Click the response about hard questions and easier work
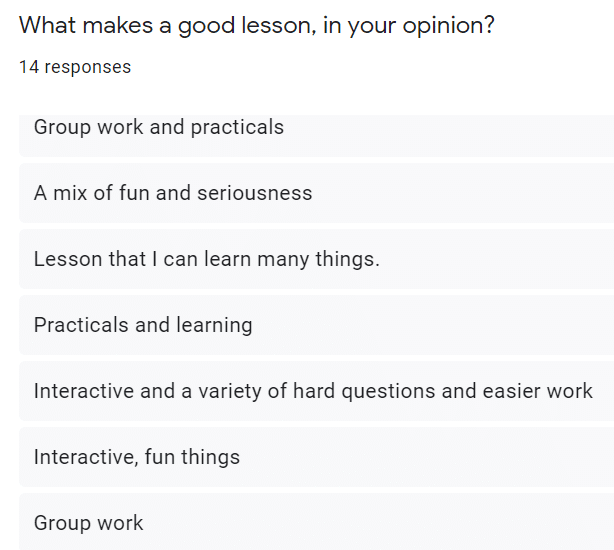This screenshot has width=614, height=550. point(313,391)
